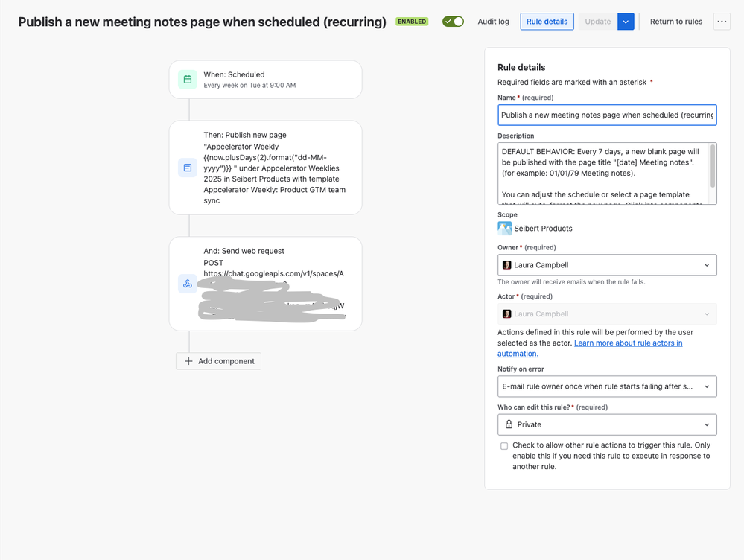Open the Then: Publish new page card
The height and width of the screenshot is (560, 744).
[x=265, y=168]
